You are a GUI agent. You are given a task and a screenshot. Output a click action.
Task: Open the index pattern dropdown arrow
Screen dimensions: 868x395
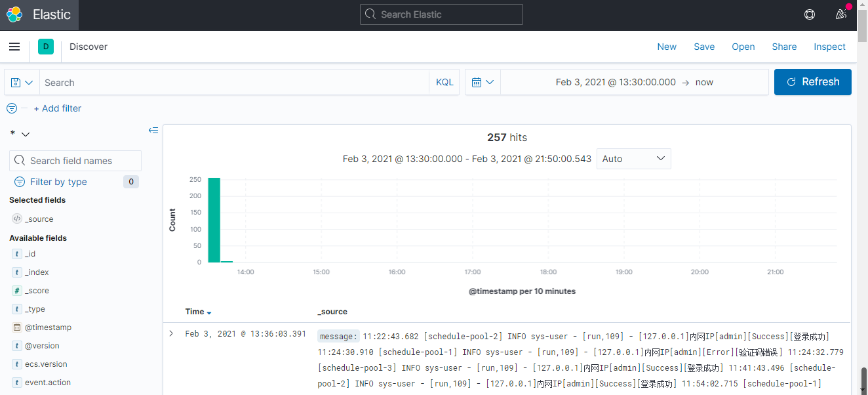tap(26, 134)
